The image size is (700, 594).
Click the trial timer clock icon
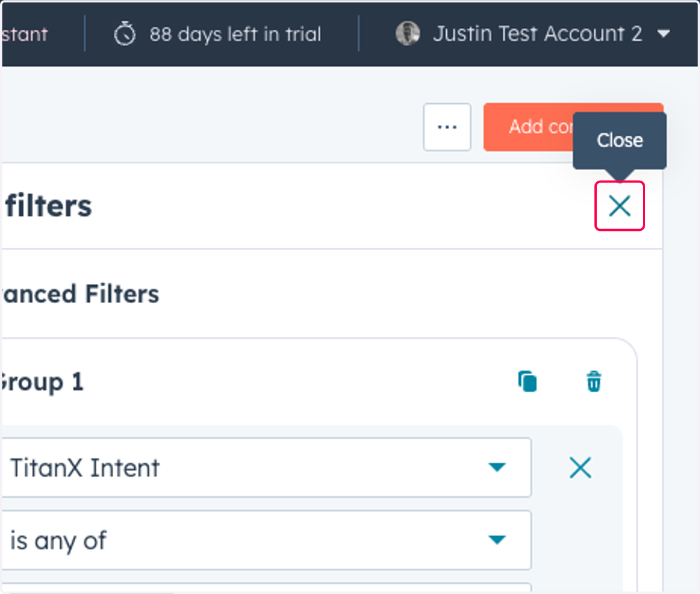[125, 34]
